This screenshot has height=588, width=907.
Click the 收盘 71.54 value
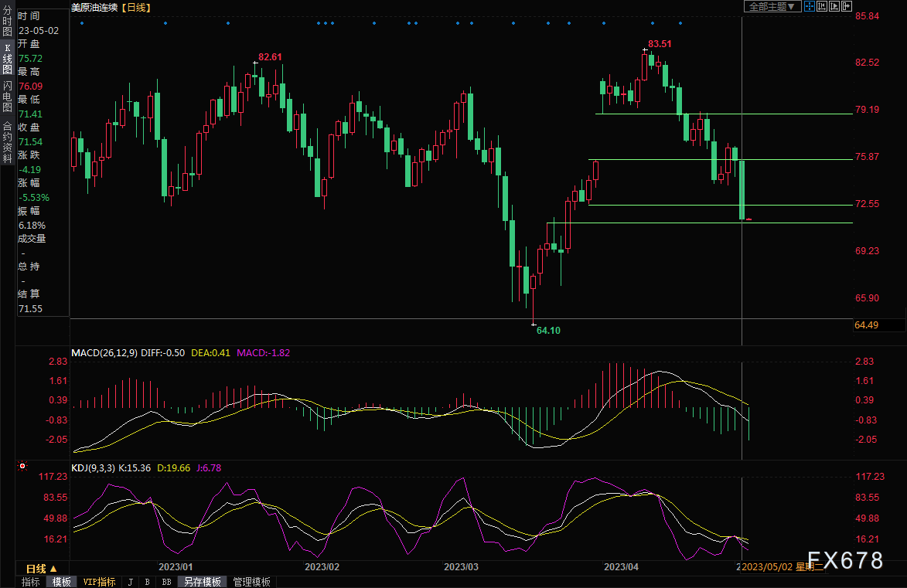point(30,141)
